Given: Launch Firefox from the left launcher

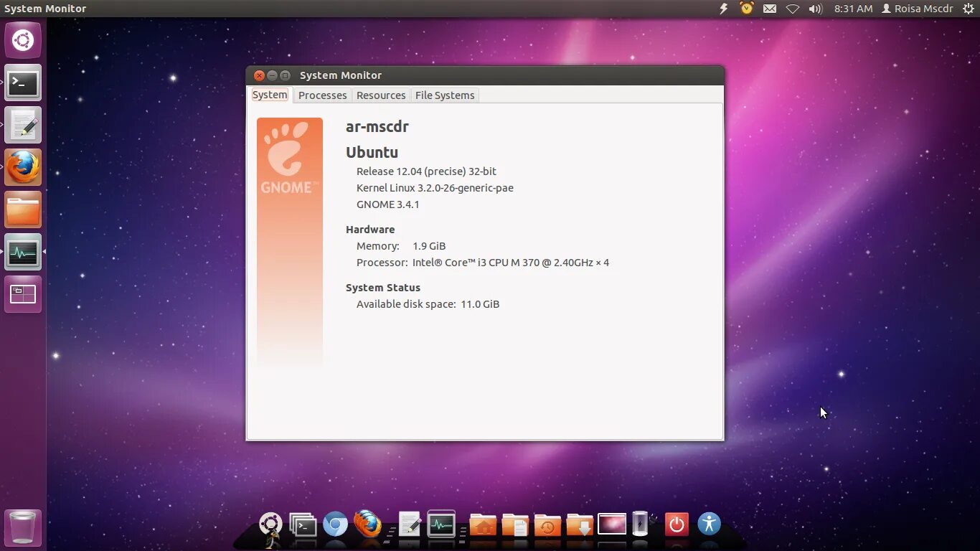Looking at the screenshot, I should (x=23, y=167).
